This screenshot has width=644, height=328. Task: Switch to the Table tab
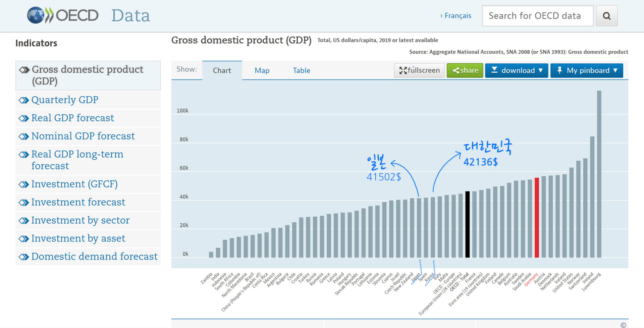(302, 70)
